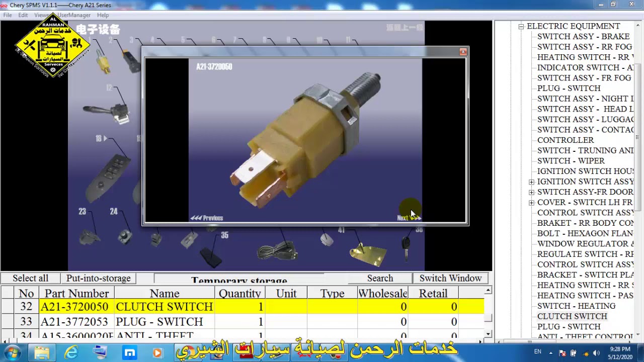Go to the Previous part image
This screenshot has height=362, width=644.
(x=207, y=218)
